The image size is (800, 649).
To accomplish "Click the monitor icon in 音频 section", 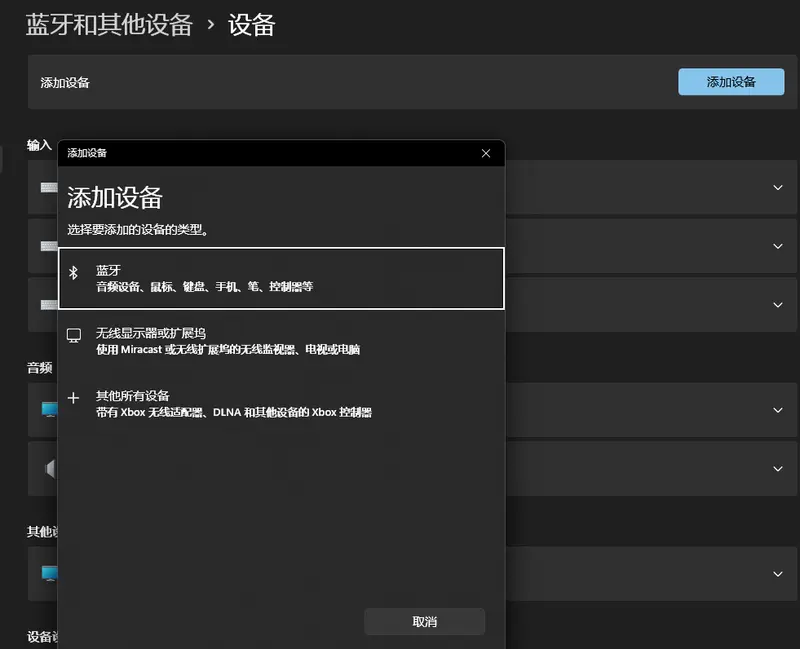I will tap(49, 409).
